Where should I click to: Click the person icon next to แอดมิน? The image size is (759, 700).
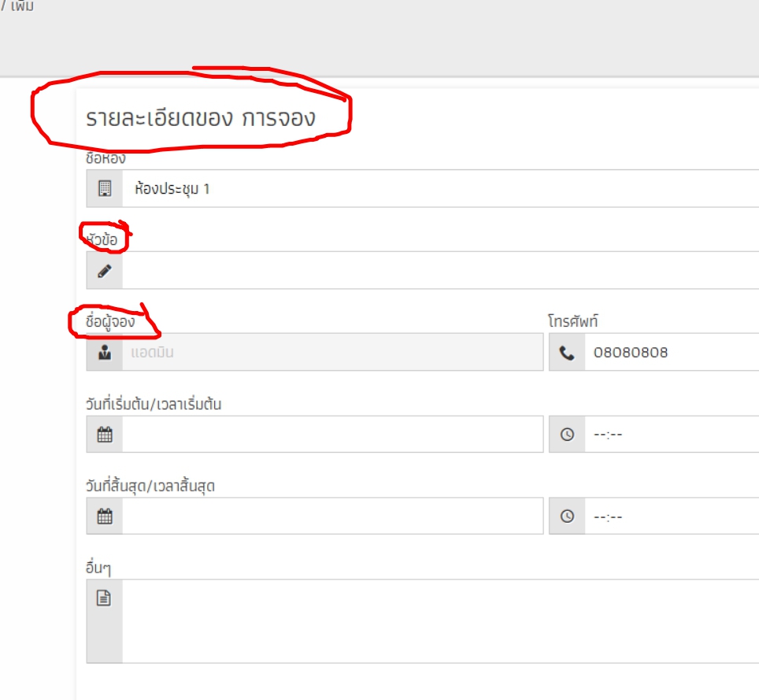(x=105, y=352)
